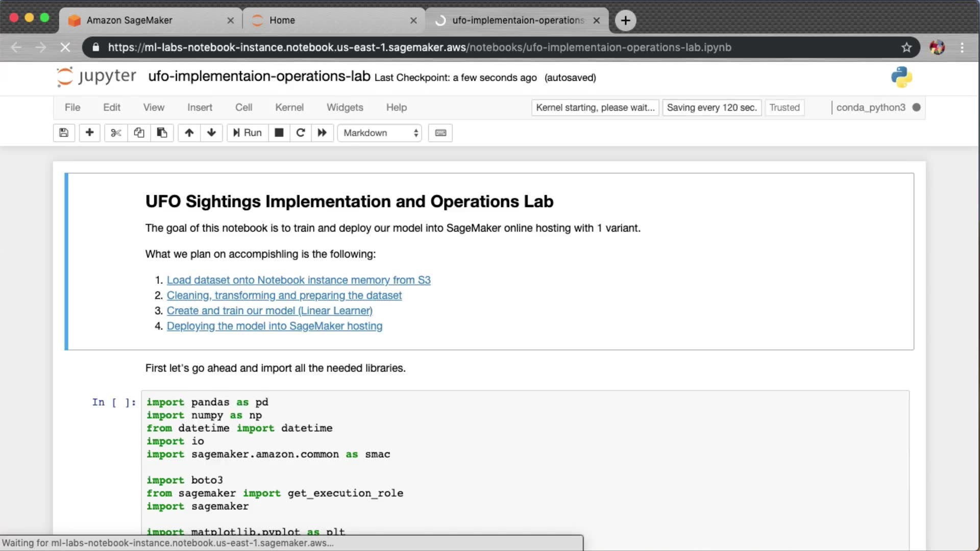Switch to the Amazon SageMaker tab
Image resolution: width=980 pixels, height=551 pixels.
coord(129,20)
